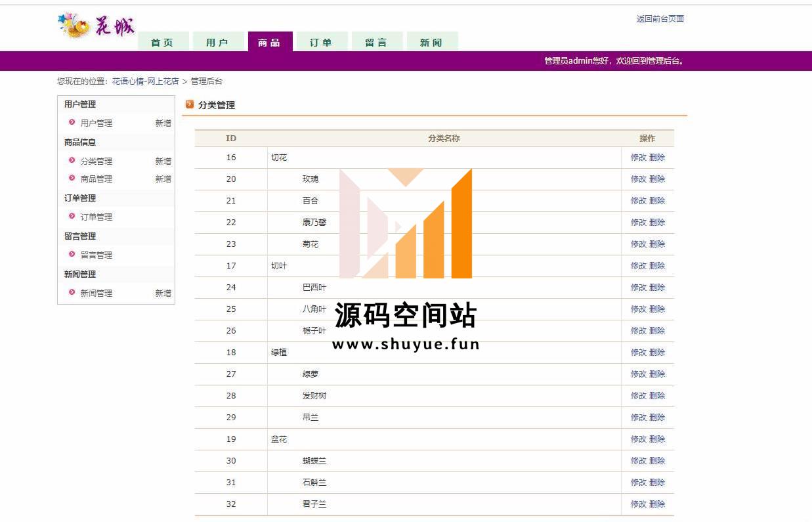Screen dimensions: 812x522
Task: Delete the 康乃馨 category
Action: pos(657,223)
